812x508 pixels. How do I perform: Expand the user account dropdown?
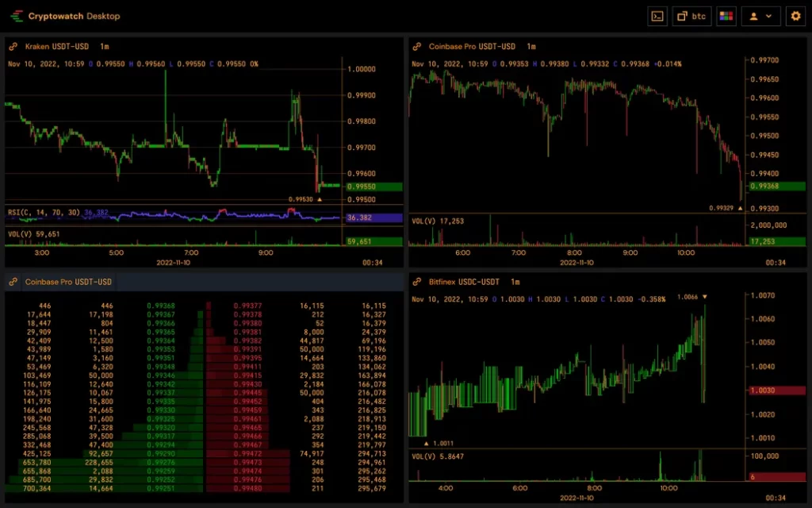(760, 16)
